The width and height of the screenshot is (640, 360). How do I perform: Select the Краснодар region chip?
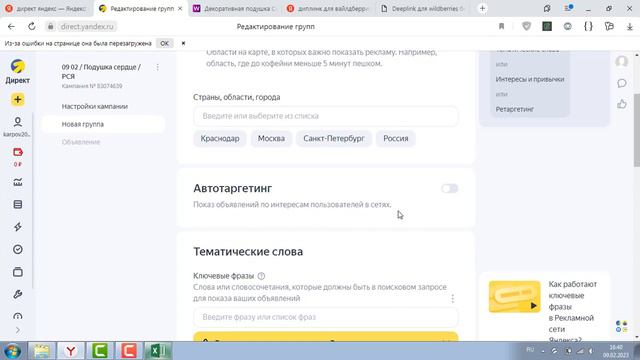(x=220, y=139)
